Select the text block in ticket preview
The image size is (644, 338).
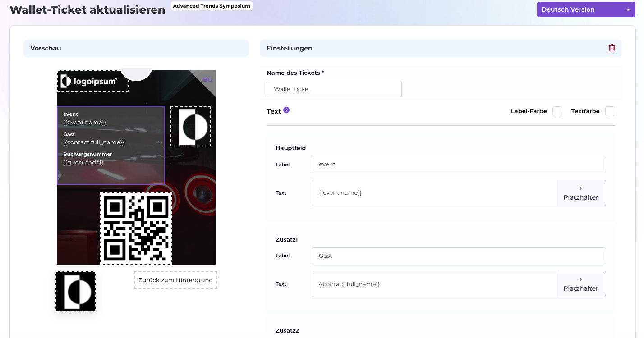pyautogui.click(x=111, y=145)
